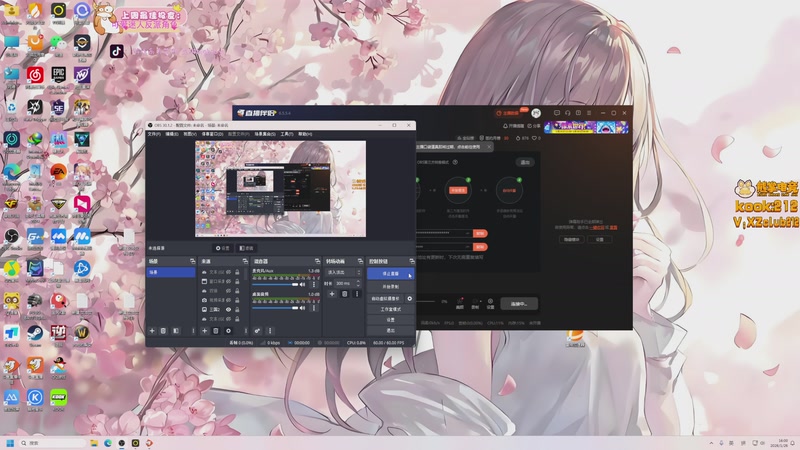Open the Docks menu in OBS

212,134
